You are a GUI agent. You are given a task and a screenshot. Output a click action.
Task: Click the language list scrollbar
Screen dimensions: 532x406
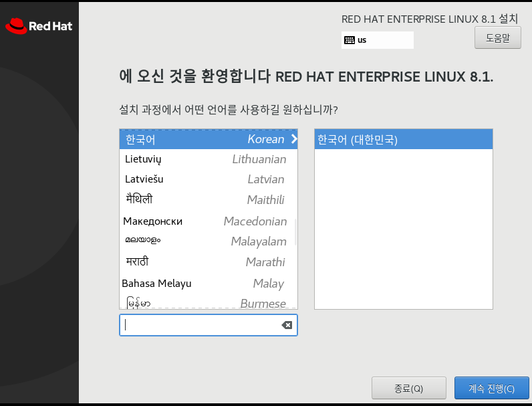click(x=295, y=232)
